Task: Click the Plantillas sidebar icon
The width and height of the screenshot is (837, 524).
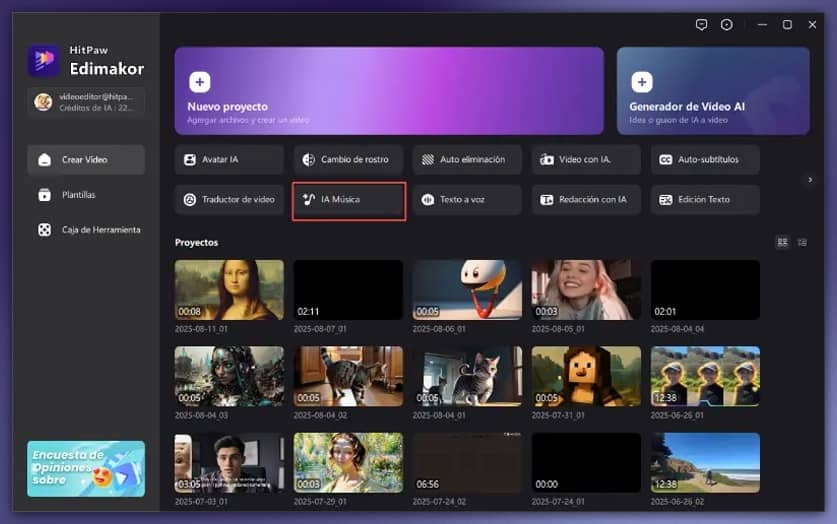Action: [x=44, y=195]
